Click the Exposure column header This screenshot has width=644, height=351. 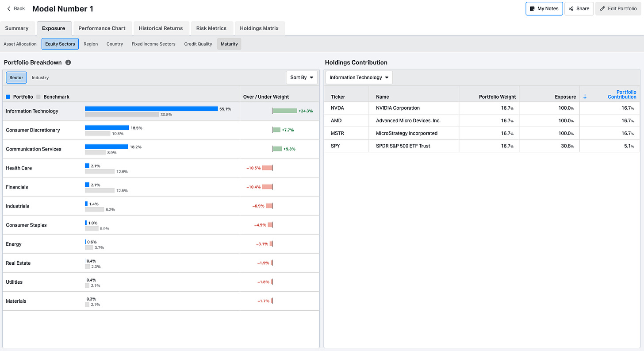[x=565, y=96]
